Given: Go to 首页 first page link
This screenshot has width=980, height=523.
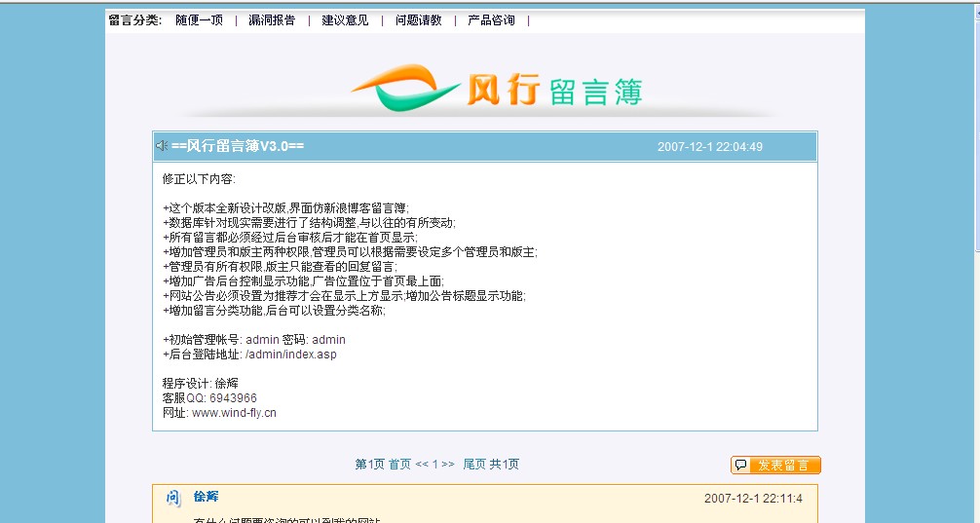Looking at the screenshot, I should click(x=400, y=465).
